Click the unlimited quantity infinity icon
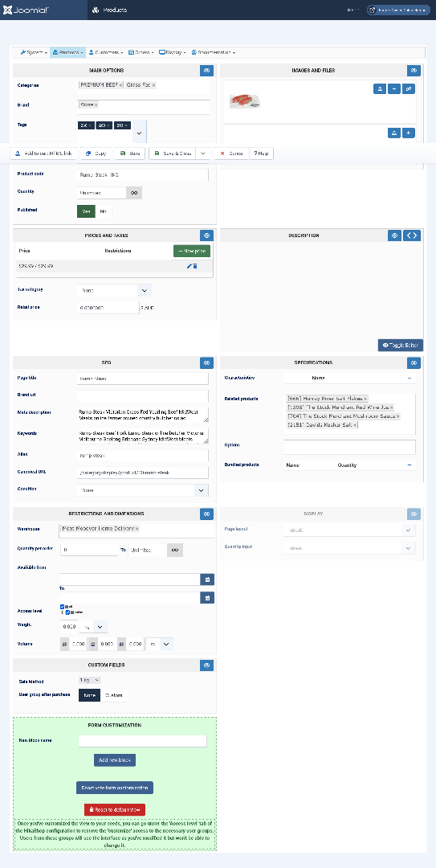The height and width of the screenshot is (868, 436). 134,193
